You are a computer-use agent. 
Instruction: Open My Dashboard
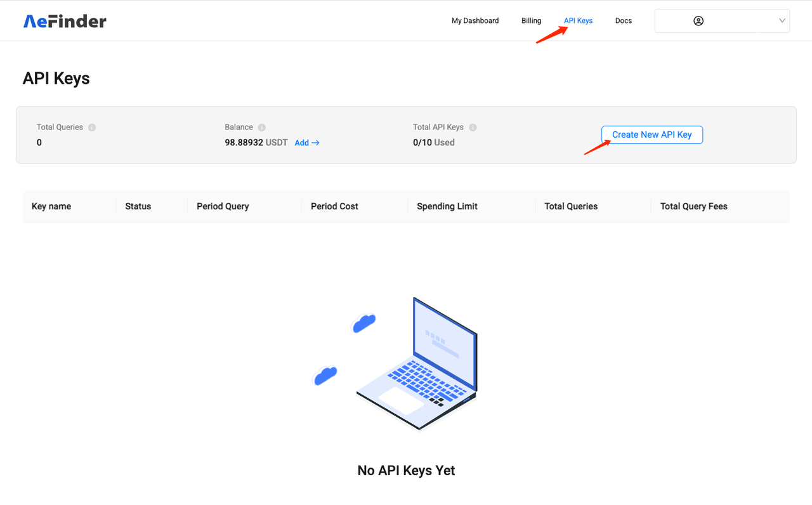(475, 20)
